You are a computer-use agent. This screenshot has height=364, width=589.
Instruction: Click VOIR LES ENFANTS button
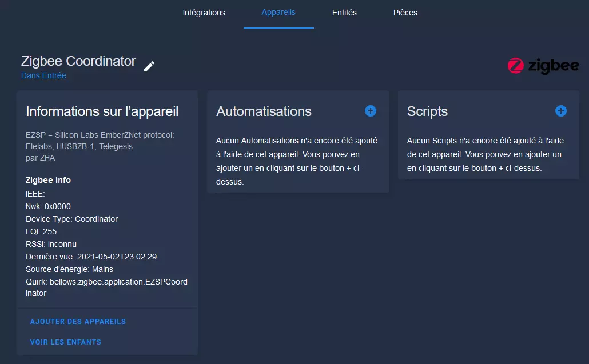pos(66,342)
